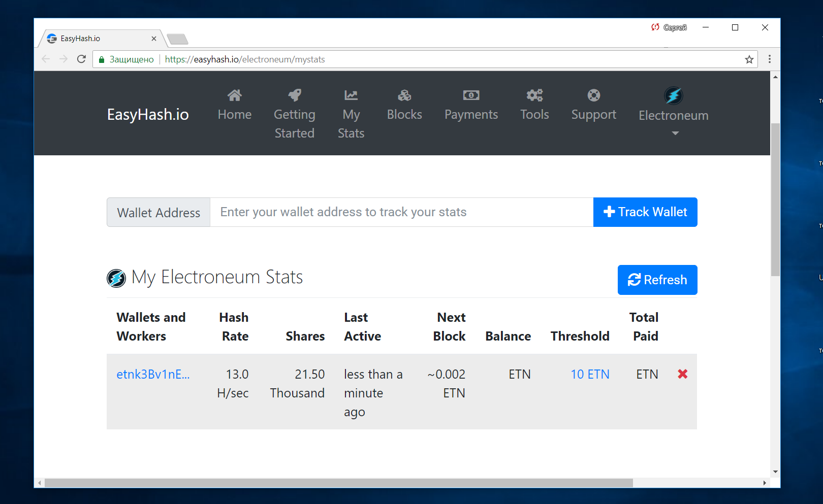Open Payments menu label
This screenshot has width=823, height=504.
point(471,115)
